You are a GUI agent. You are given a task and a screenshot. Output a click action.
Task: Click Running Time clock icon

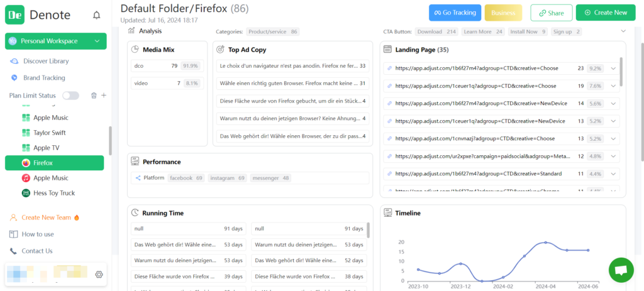pos(135,213)
